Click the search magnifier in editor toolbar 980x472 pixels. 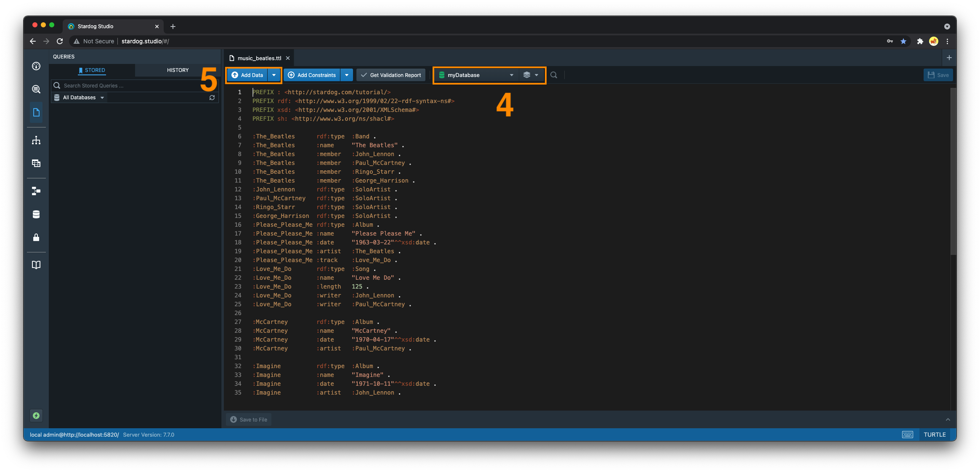[554, 75]
